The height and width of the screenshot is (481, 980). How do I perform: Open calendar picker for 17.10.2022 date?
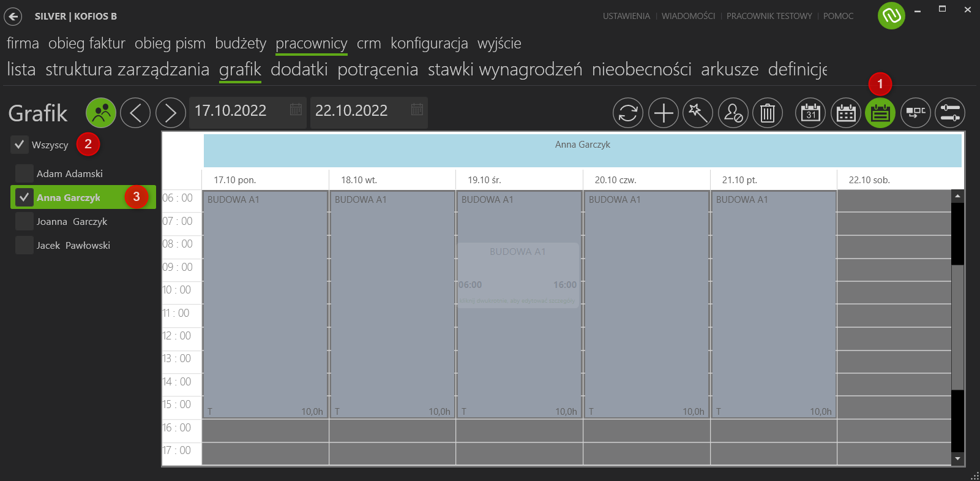[296, 110]
